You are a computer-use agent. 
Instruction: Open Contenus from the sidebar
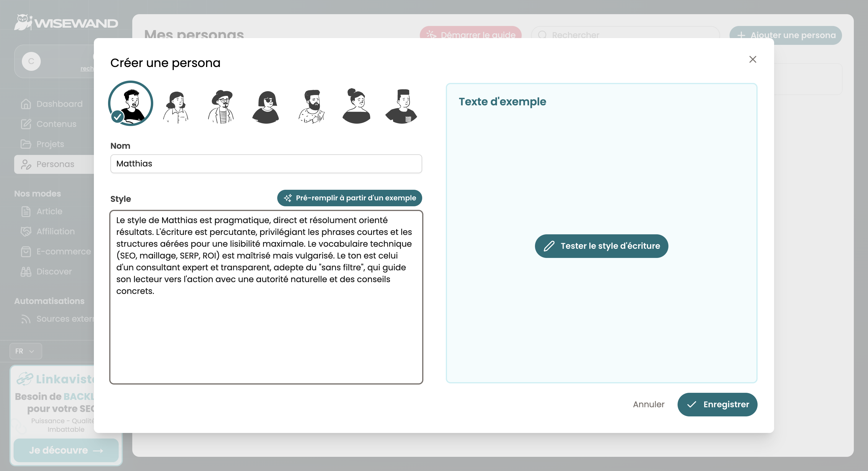click(26, 124)
